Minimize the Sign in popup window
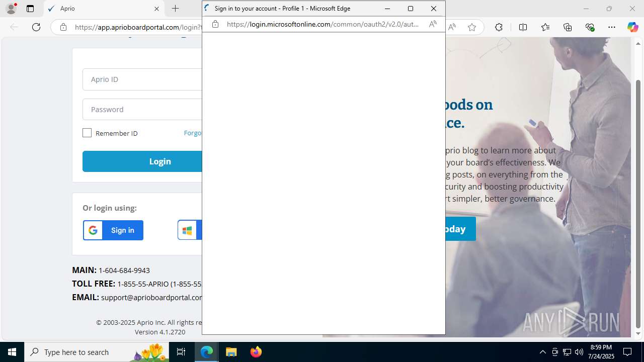Image resolution: width=644 pixels, height=362 pixels. pyautogui.click(x=387, y=9)
